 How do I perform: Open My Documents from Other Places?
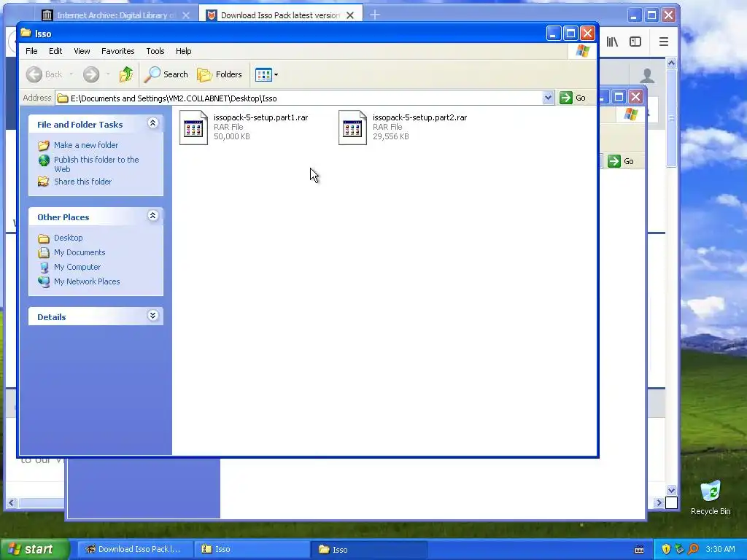click(x=80, y=252)
